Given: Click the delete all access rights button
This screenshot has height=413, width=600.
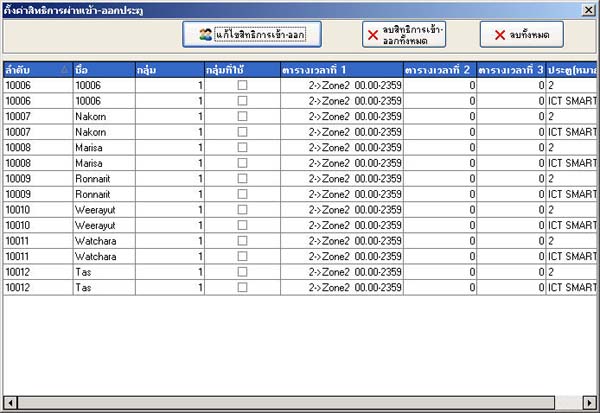Looking at the screenshot, I should pos(405,35).
